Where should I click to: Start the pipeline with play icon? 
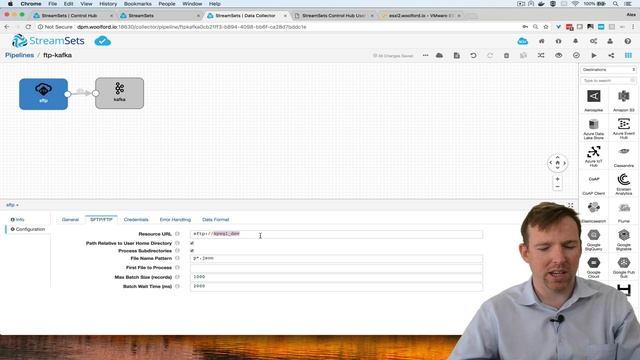[x=594, y=56]
